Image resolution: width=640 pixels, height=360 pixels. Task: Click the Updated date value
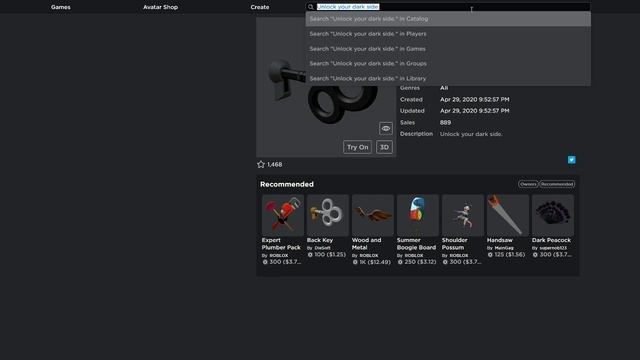475,111
